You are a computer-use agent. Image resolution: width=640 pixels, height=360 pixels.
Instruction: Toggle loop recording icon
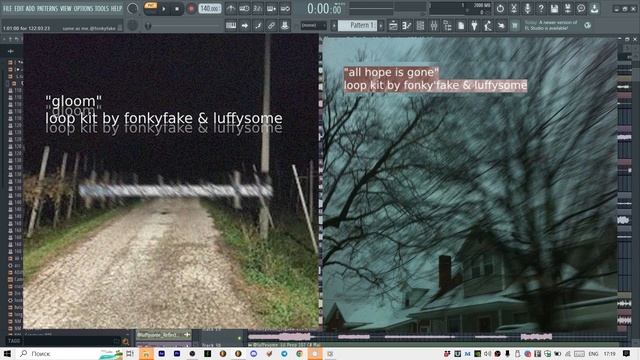tap(285, 9)
